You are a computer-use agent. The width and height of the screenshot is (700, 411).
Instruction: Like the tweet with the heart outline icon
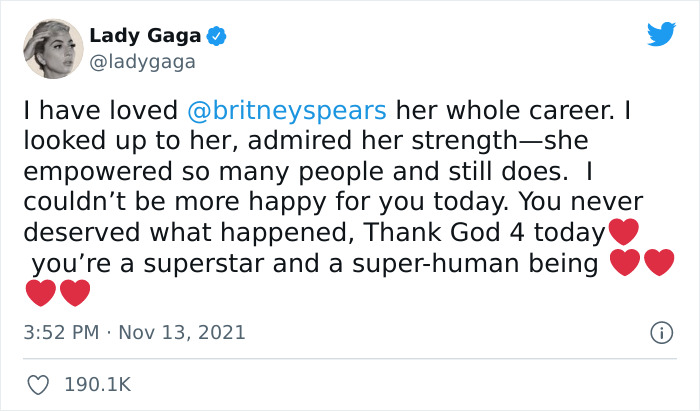tap(38, 384)
